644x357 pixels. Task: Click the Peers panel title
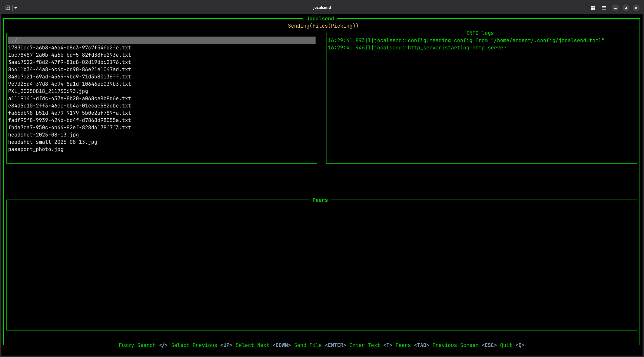point(320,200)
